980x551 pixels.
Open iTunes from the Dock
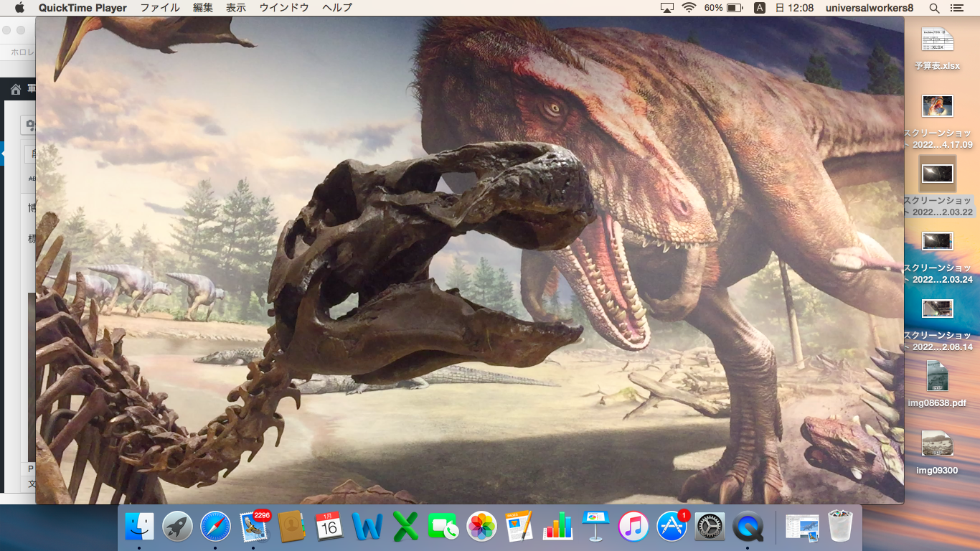click(633, 527)
